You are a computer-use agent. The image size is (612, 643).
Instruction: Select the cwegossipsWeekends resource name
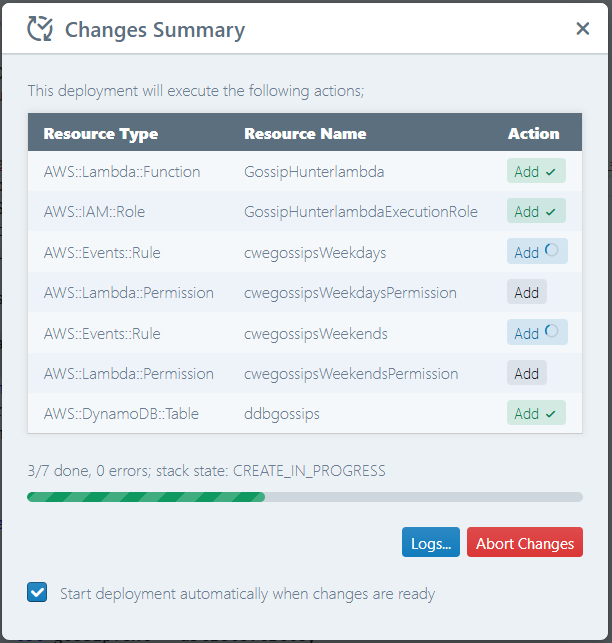click(316, 334)
